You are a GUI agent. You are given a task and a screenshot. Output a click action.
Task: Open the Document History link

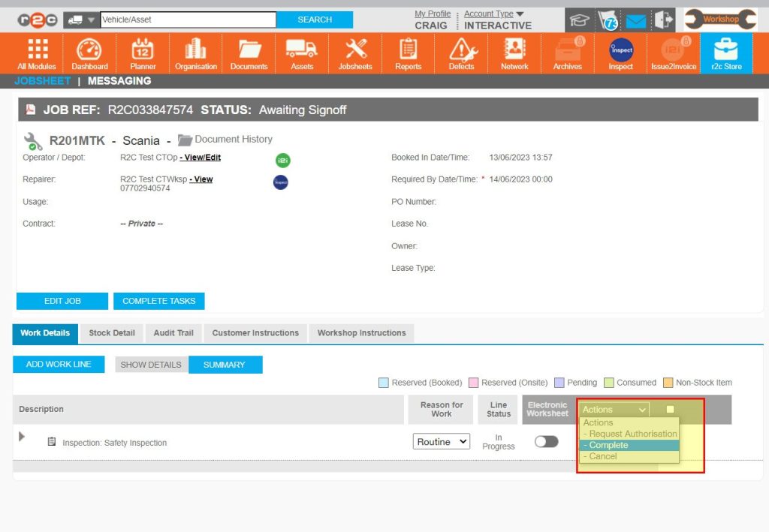click(234, 139)
